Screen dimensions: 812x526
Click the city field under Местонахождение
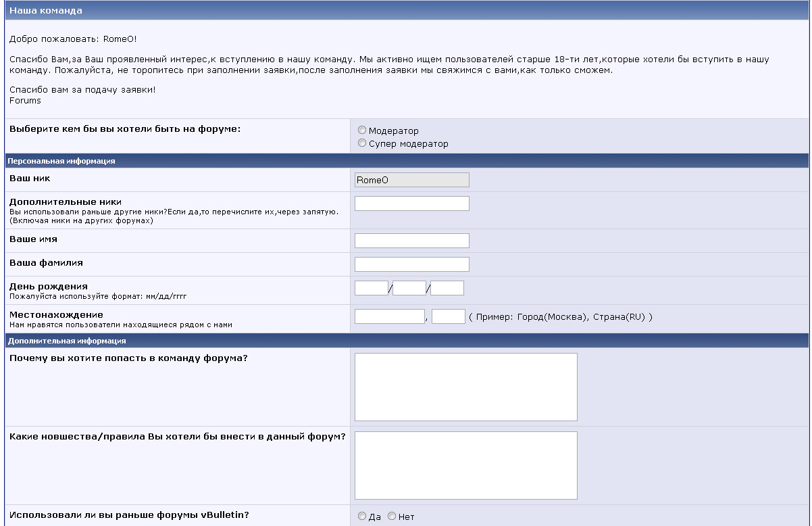390,316
